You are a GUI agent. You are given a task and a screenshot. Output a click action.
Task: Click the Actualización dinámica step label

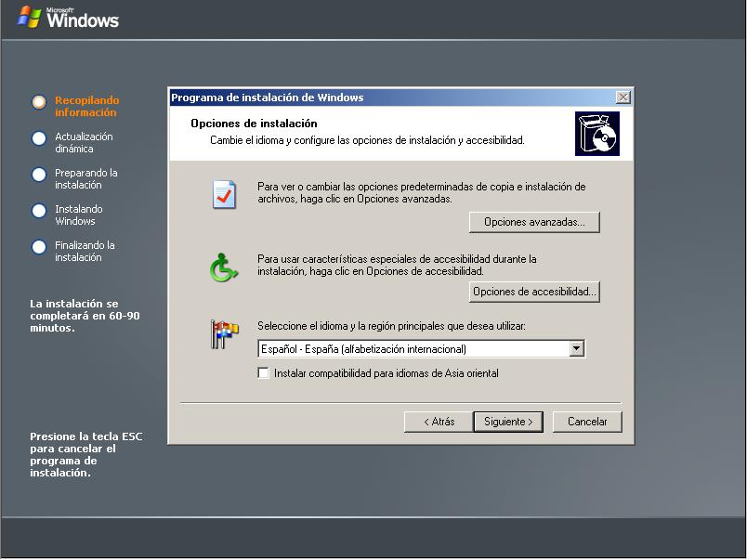[x=84, y=142]
